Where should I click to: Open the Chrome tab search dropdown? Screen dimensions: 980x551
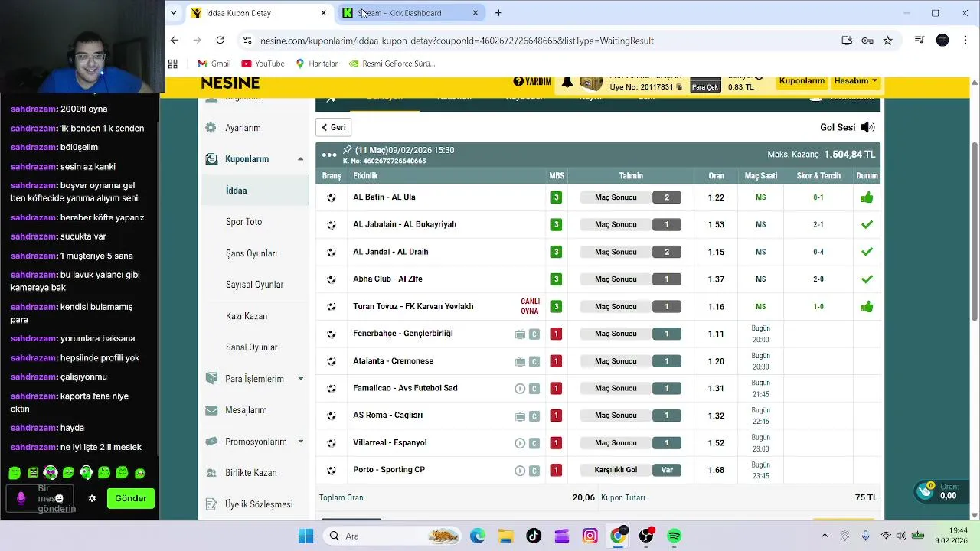174,13
